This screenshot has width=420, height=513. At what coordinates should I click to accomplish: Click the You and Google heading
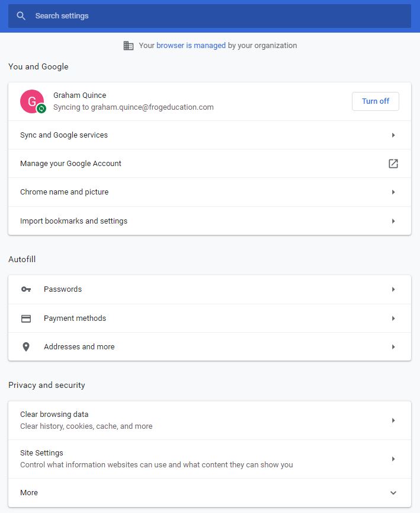(x=39, y=67)
